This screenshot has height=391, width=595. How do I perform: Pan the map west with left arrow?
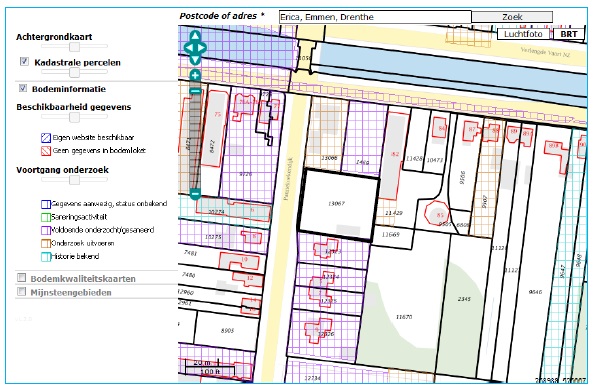[x=188, y=48]
